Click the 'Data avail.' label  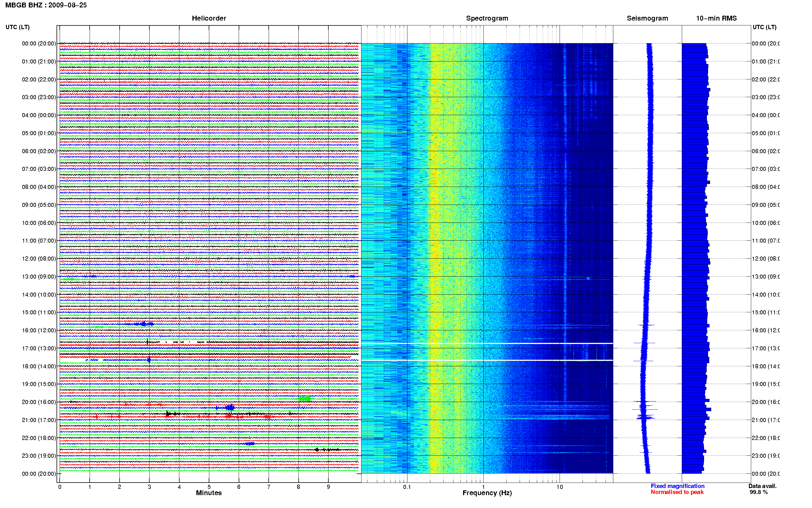[763, 486]
